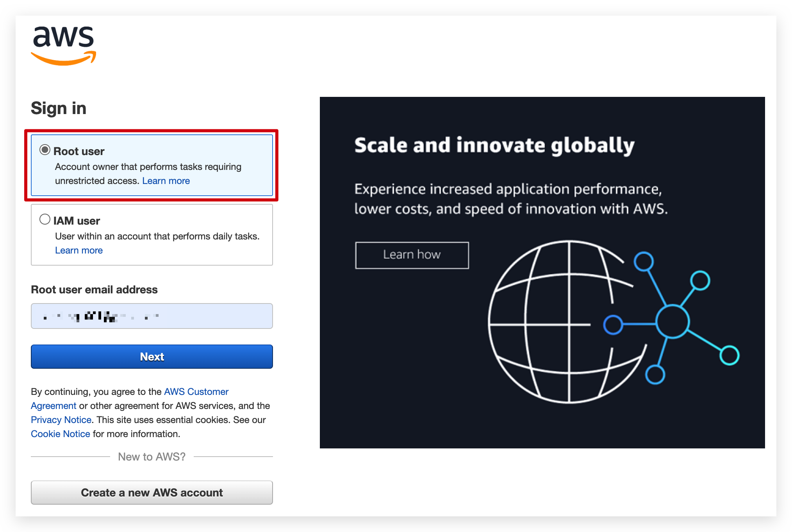Viewport: 792px width, 532px height.
Task: Click the 'Sign in' heading text
Action: coord(59,108)
